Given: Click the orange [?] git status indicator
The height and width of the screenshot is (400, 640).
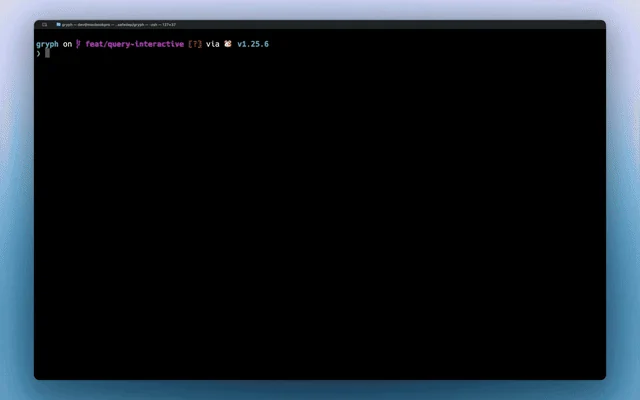Looking at the screenshot, I should pos(195,44).
